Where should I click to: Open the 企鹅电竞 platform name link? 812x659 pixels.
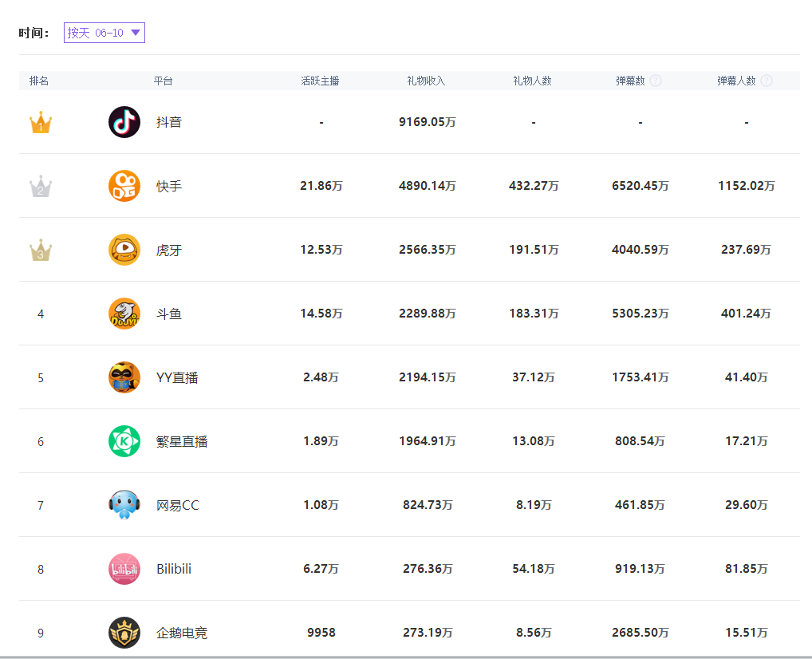(182, 633)
